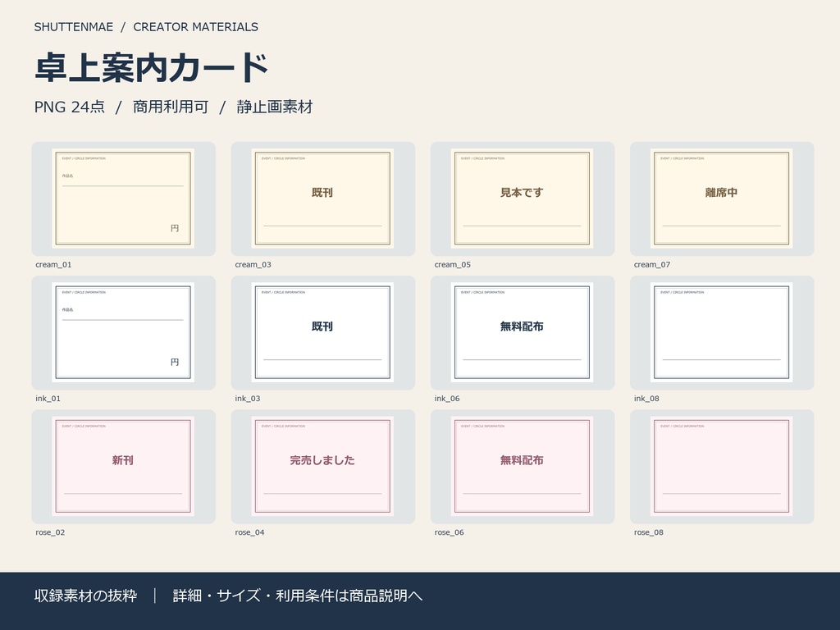
Task: Click the PNG 24点 text
Action: [70, 107]
